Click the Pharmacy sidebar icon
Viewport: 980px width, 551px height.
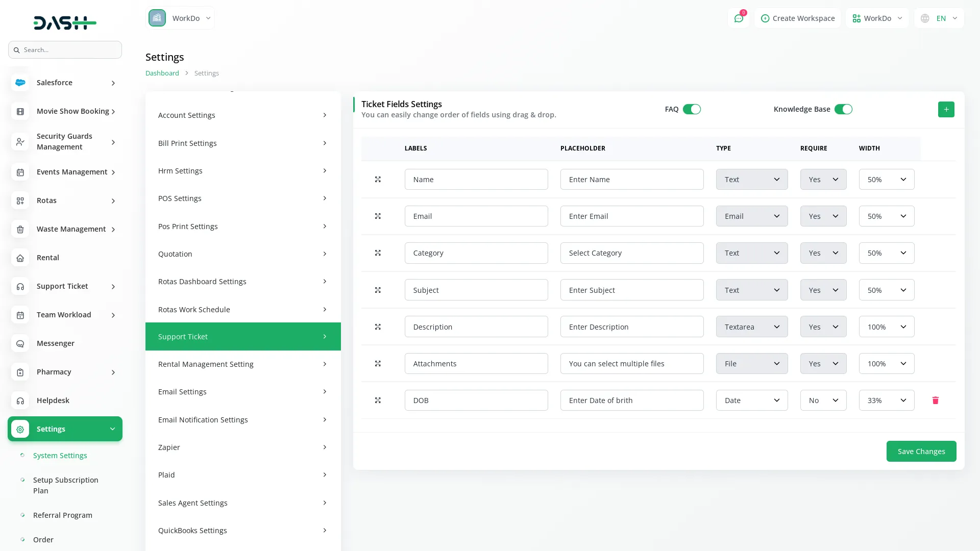20,372
